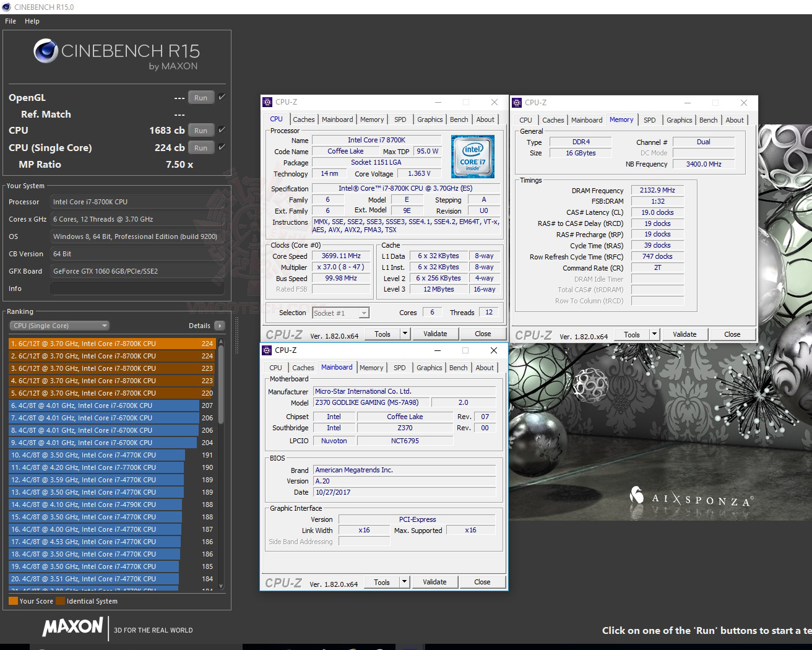
Task: Open the File menu
Action: pos(10,20)
